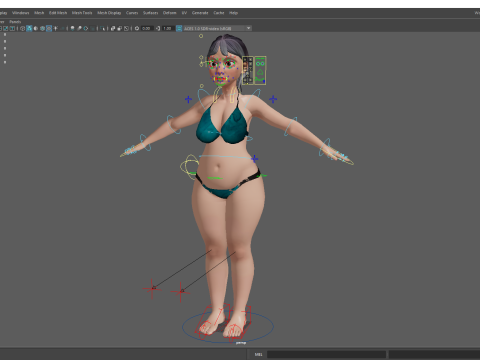Click the X-ray icon
Screen dimensions: 480x360
113,28
